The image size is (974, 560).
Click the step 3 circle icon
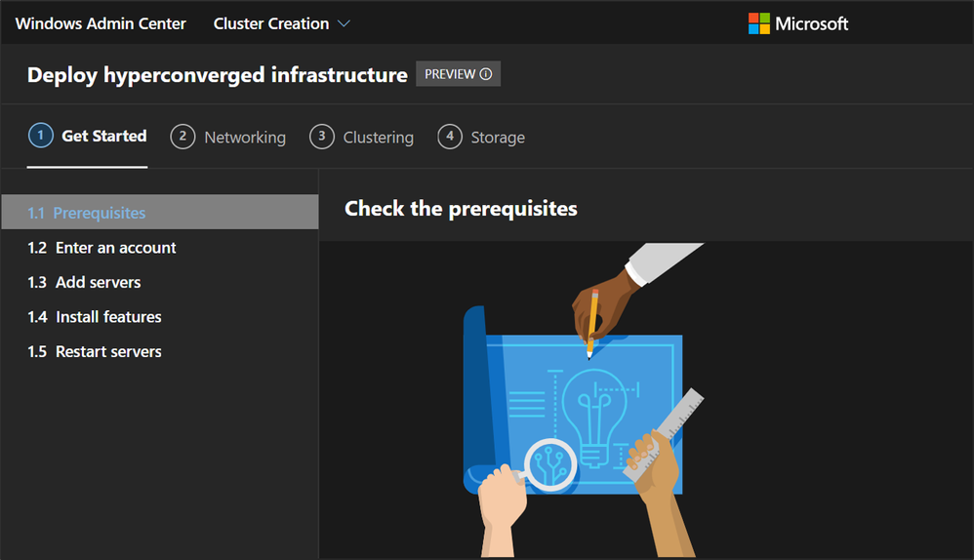pos(321,137)
